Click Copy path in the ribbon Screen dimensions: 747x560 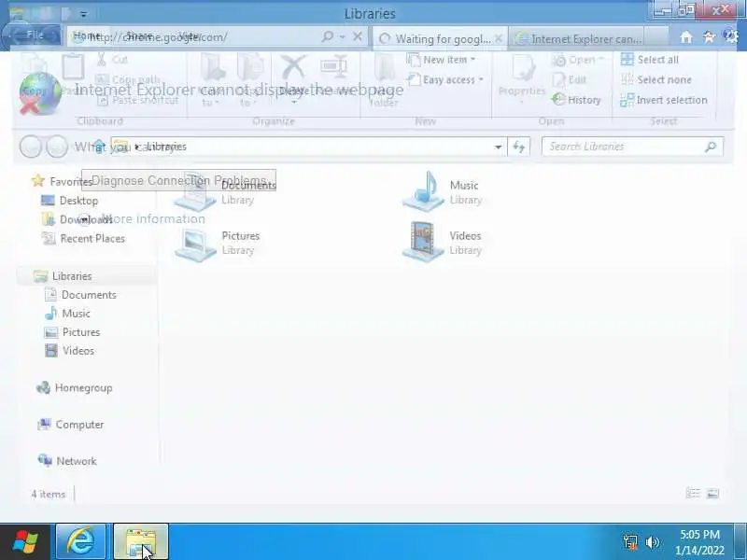point(128,79)
